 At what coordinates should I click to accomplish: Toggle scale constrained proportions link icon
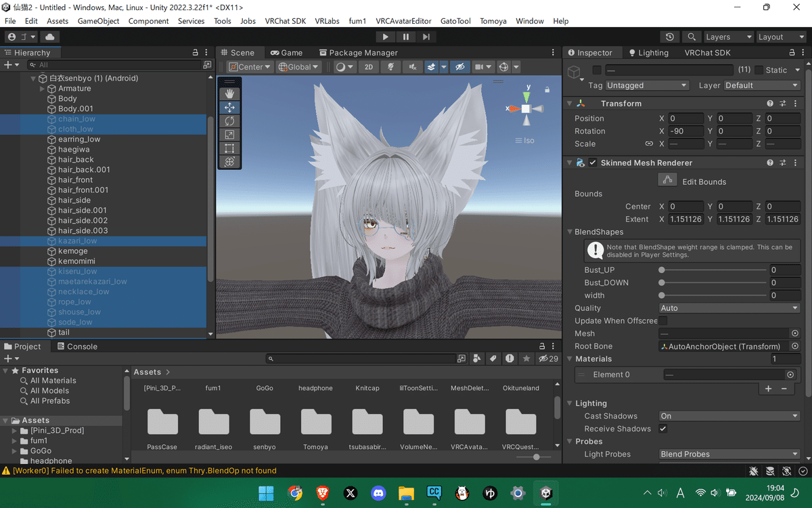click(649, 144)
